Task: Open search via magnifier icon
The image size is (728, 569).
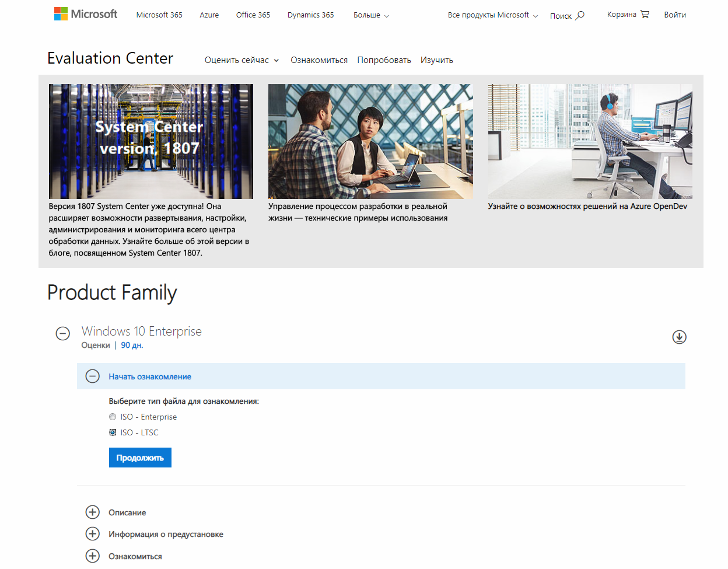Action: [x=580, y=15]
